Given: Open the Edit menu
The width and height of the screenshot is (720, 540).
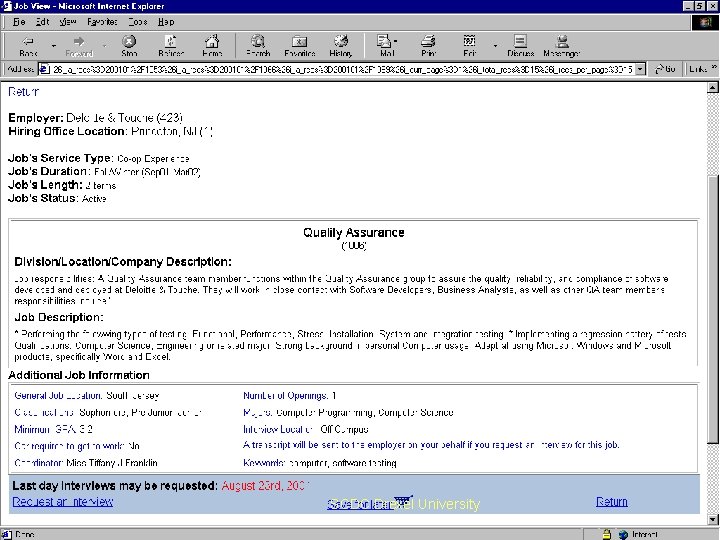Looking at the screenshot, I should (x=42, y=22).
